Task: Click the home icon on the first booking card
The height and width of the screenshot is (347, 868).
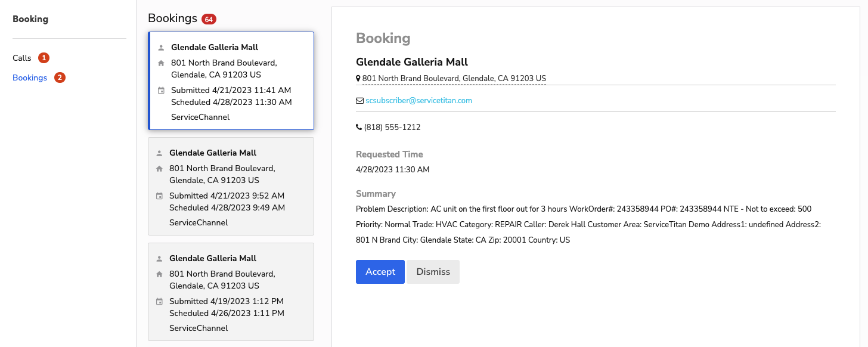Action: coord(160,62)
